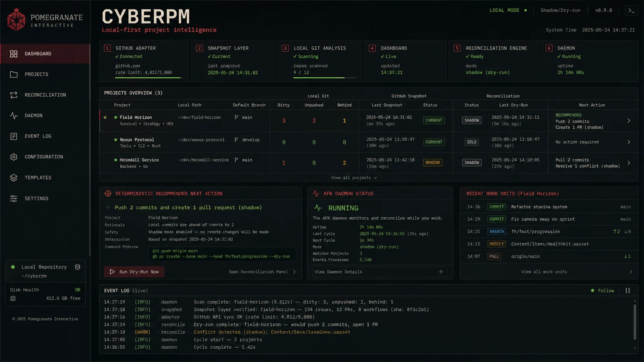Click the View Daemon Details arrow icon
This screenshot has height=362, width=644.
[440, 272]
